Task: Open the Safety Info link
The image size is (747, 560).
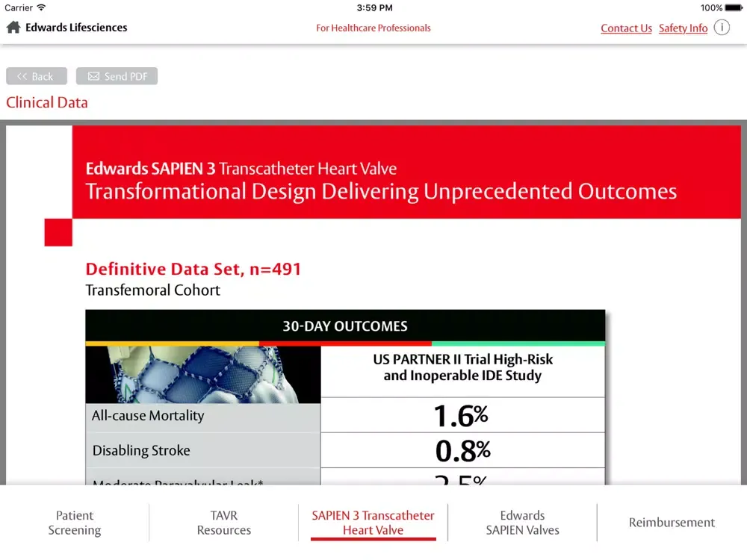Action: (683, 28)
